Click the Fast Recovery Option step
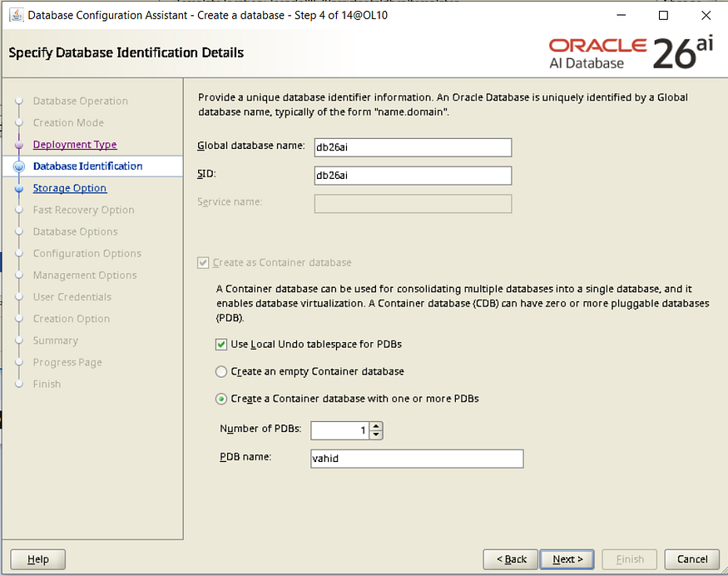 [x=83, y=210]
